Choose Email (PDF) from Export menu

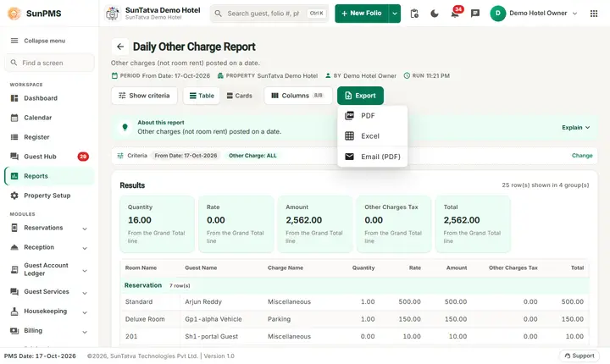pos(372,157)
